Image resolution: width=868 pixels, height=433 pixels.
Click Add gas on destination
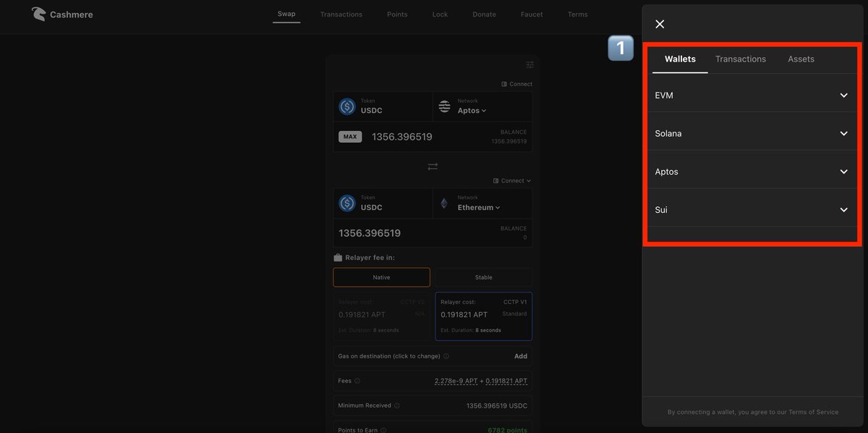click(521, 356)
